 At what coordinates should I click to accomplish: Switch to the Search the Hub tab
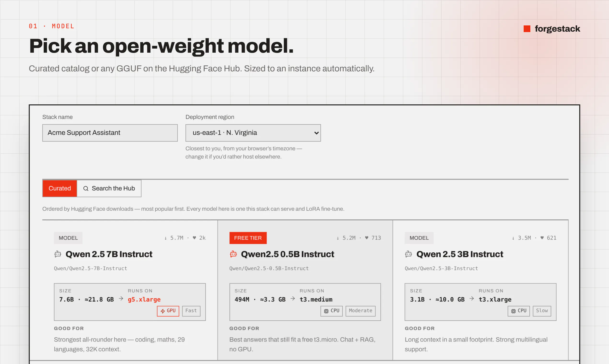coord(109,188)
